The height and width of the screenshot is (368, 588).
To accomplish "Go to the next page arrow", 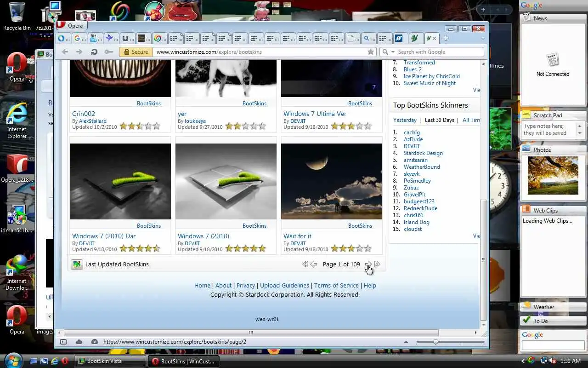I will click(x=368, y=264).
